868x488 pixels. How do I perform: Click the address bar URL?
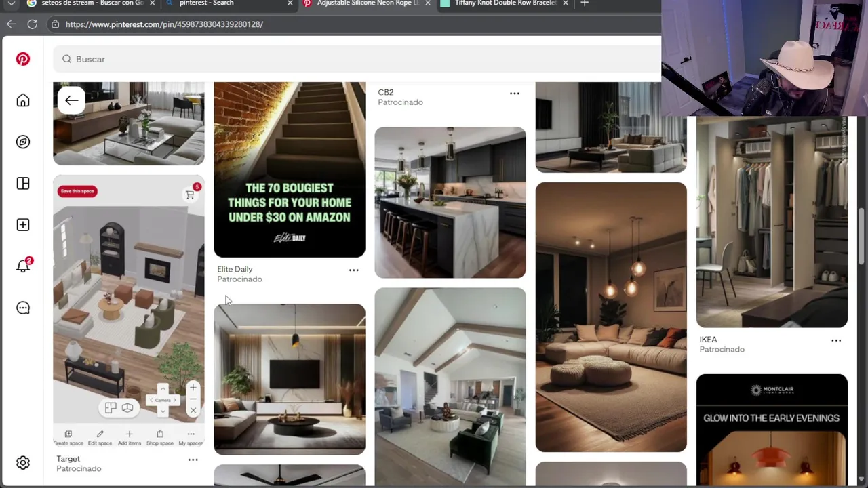coord(164,24)
